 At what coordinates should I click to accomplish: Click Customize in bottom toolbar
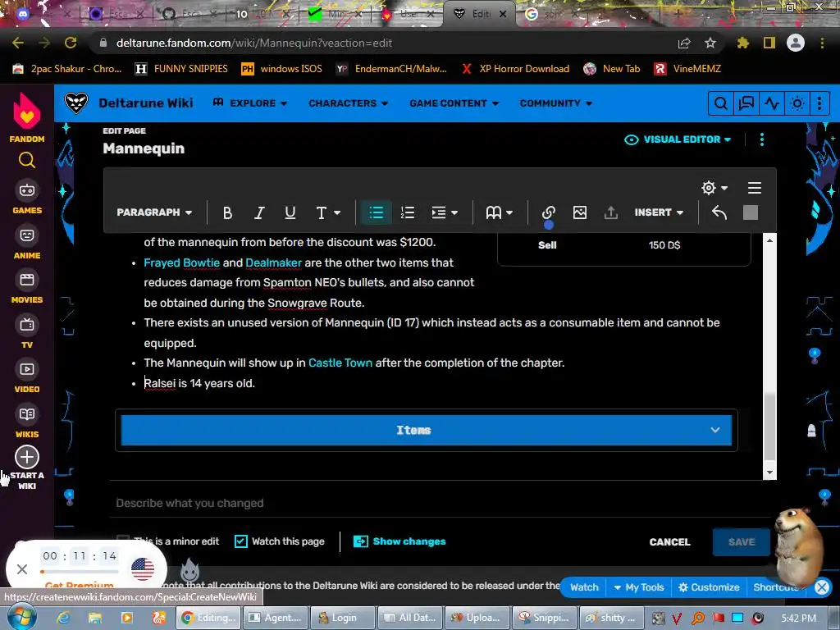pos(709,587)
